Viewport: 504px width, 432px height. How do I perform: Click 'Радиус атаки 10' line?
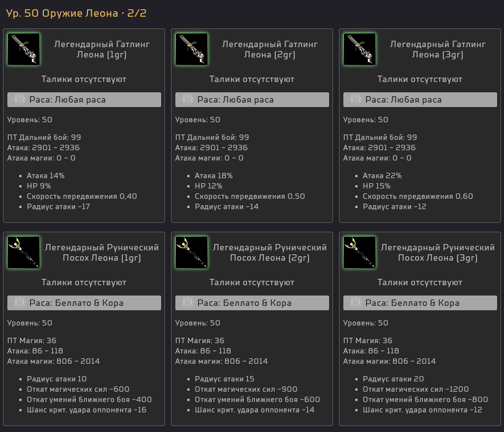tap(56, 379)
